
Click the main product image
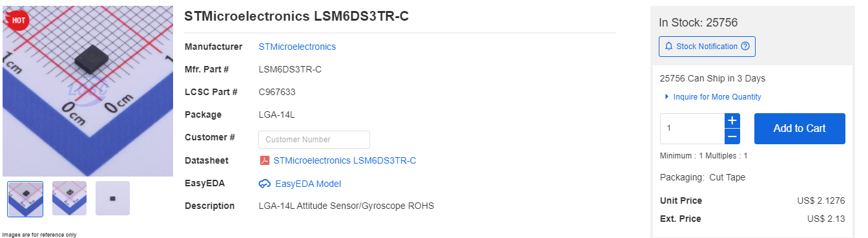point(88,91)
